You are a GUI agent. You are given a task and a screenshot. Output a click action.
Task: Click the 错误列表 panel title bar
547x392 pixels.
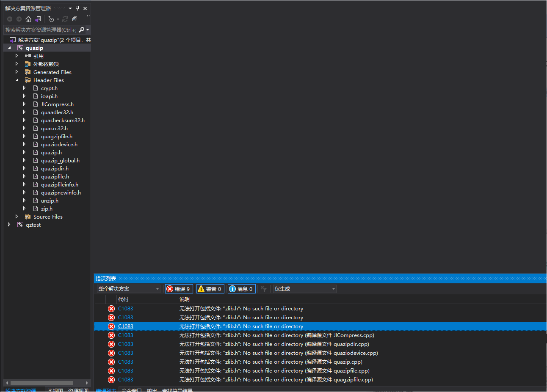[x=320, y=278]
